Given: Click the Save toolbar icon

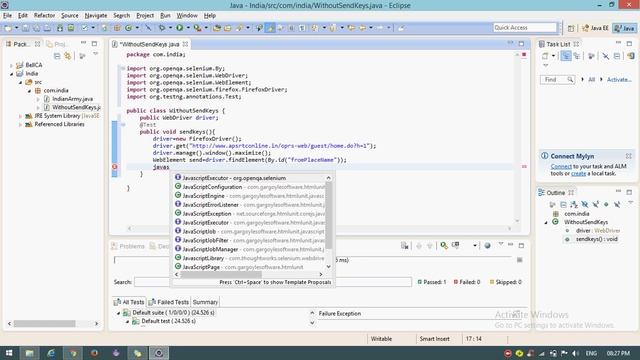Looking at the screenshot, I should tap(26, 28).
